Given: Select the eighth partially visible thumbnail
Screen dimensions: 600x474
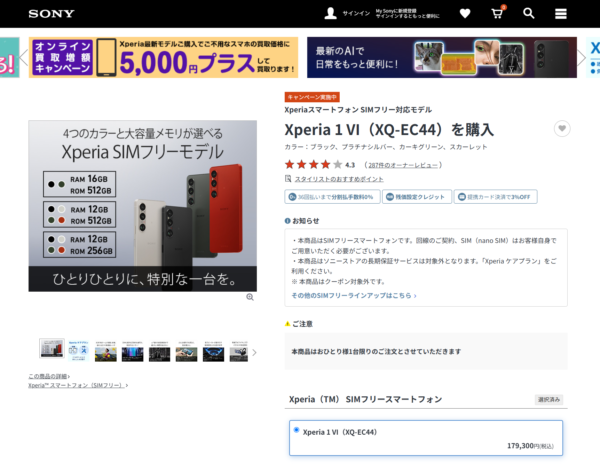Looking at the screenshot, I should [239, 351].
